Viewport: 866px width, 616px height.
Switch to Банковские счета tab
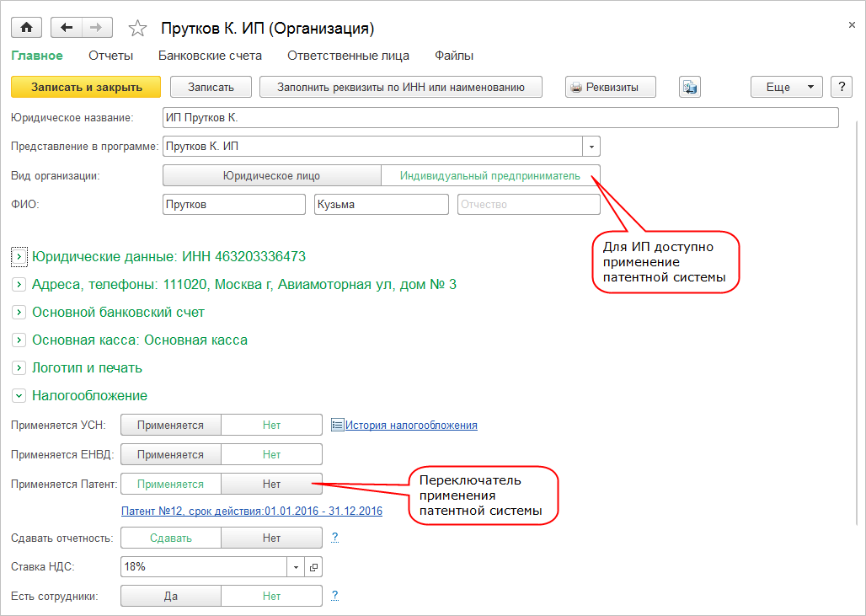(x=210, y=56)
